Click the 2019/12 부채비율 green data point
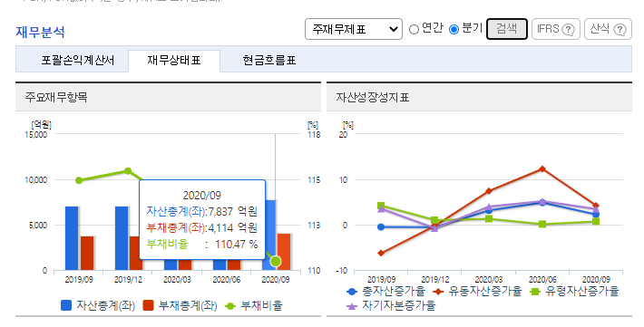644x327 pixels. 128,170
